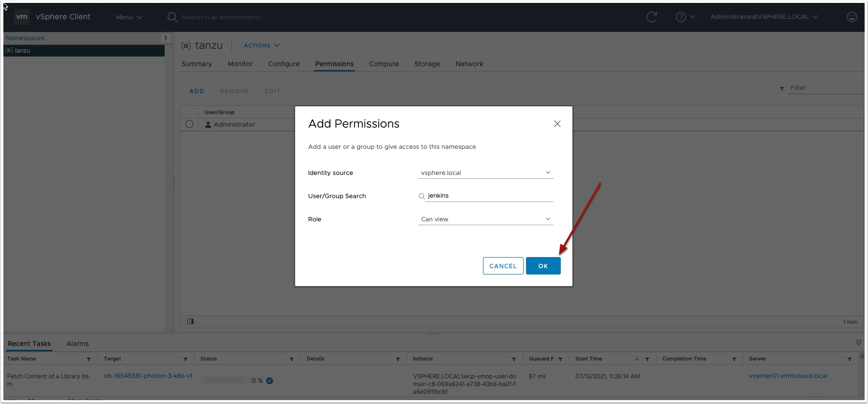Toggle column chooser icon below permissions table
868x404 pixels.
pos(190,321)
